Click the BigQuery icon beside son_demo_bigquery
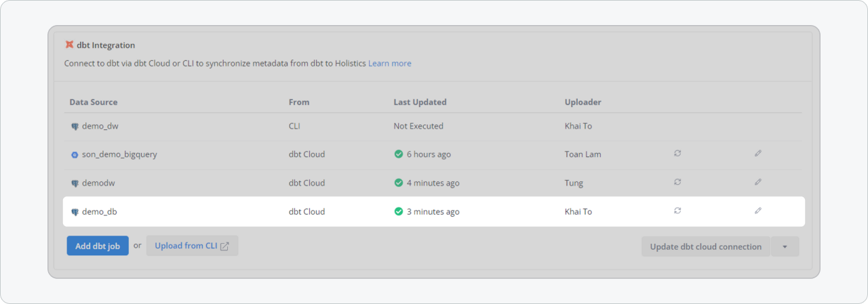 [75, 154]
